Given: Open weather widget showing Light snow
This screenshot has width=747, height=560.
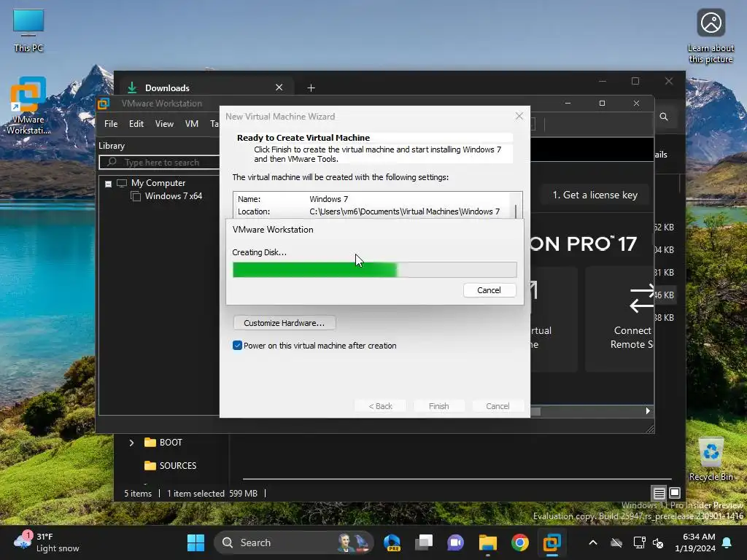Looking at the screenshot, I should coord(46,542).
